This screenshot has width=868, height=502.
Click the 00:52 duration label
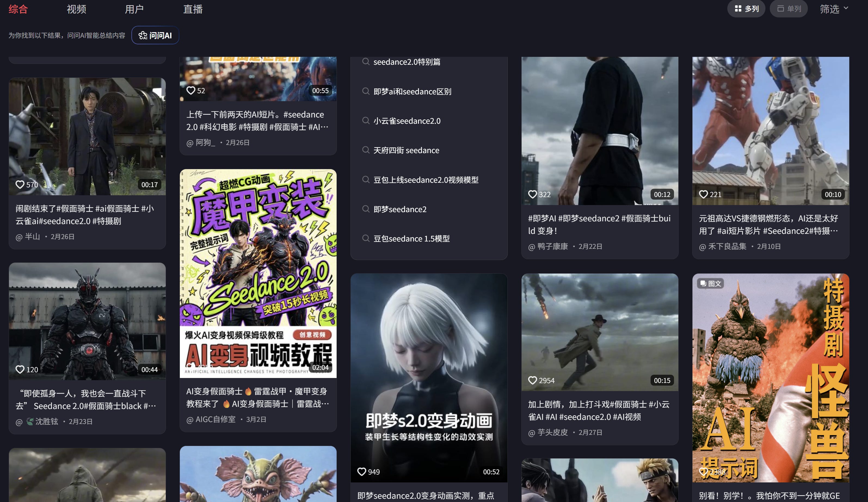tap(491, 472)
